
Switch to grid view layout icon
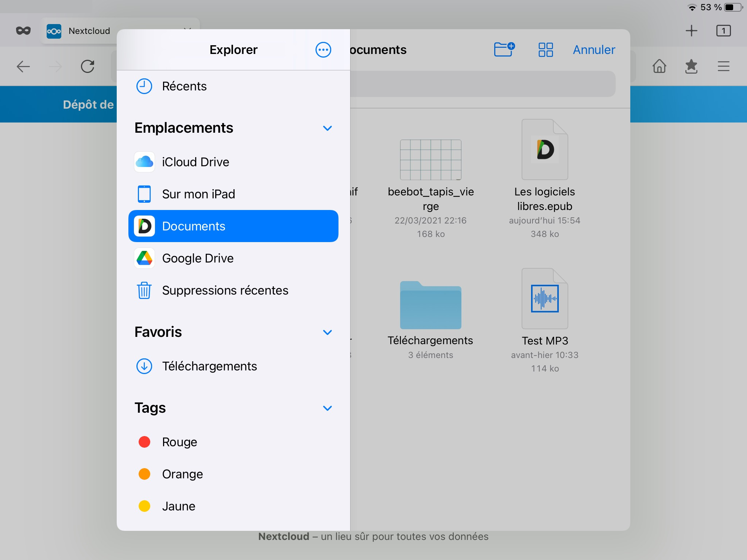545,50
